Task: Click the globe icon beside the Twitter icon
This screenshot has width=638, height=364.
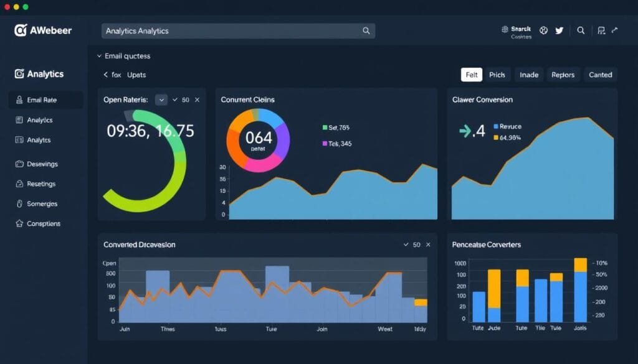Action: [543, 30]
